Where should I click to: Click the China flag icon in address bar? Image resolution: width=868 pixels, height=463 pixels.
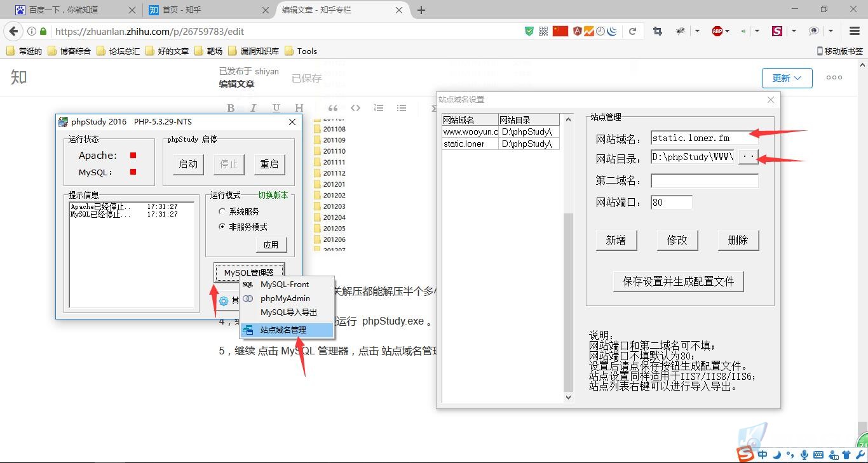tap(560, 31)
